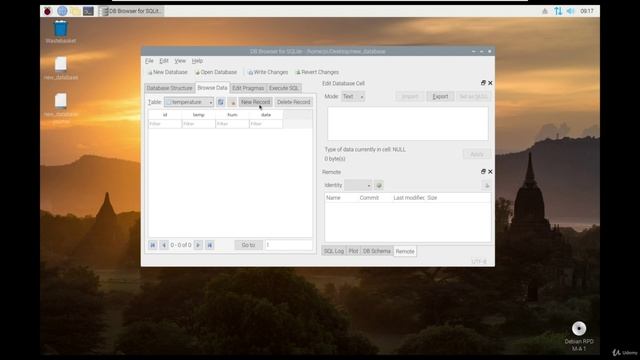Switch to the SQL Log tab

point(334,251)
